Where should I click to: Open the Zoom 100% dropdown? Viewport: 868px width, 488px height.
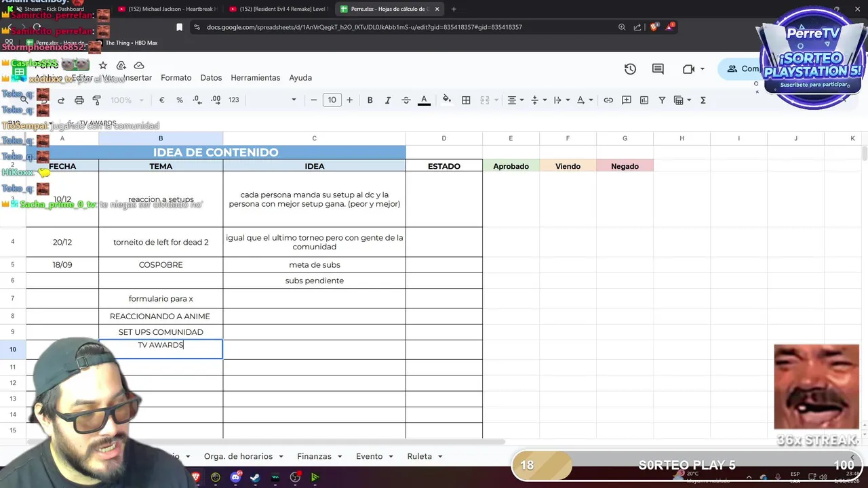127,100
